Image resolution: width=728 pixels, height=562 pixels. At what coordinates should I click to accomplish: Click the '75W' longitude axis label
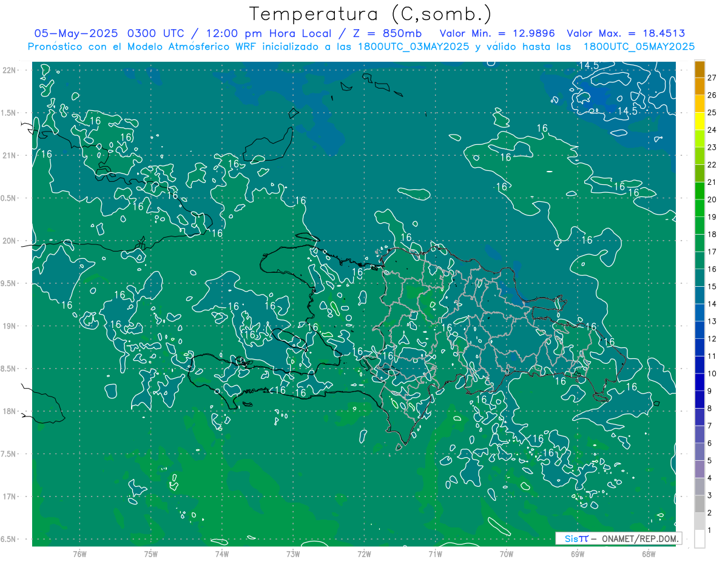151,554
